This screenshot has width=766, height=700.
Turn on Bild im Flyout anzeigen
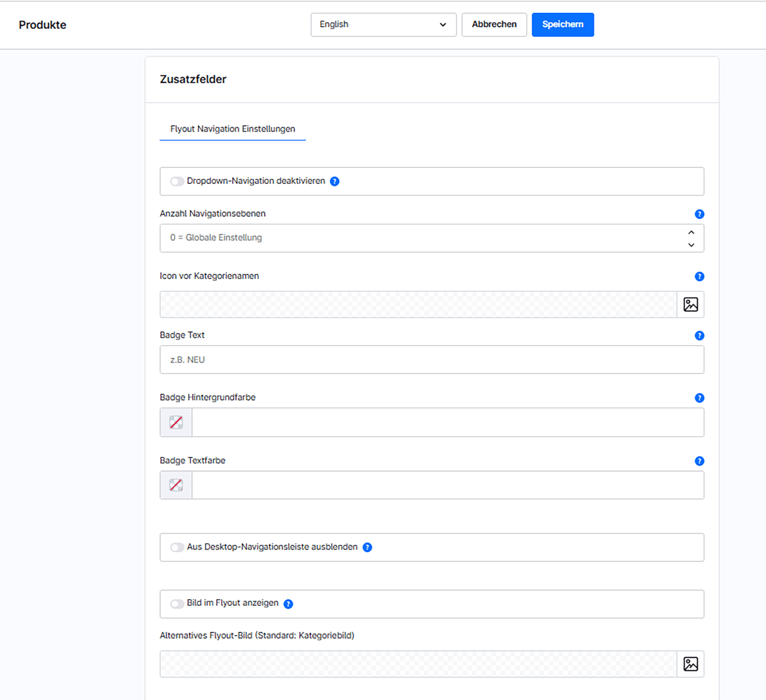point(177,604)
